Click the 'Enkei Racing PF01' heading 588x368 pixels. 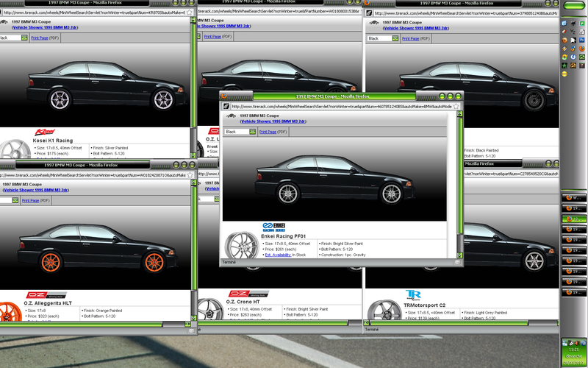click(284, 236)
